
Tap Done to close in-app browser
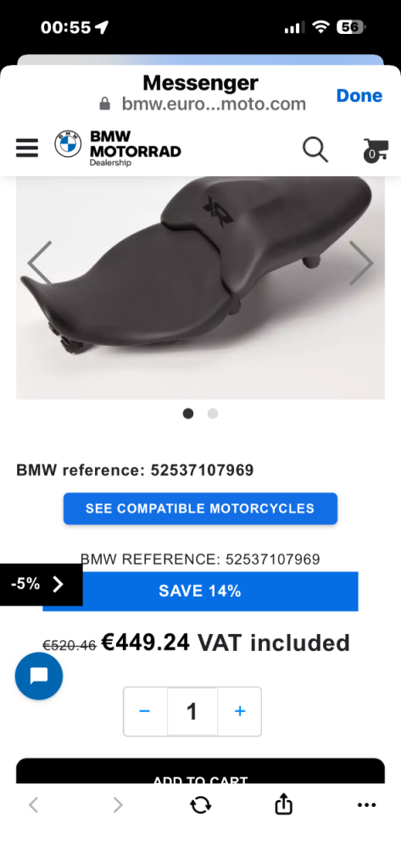359,95
